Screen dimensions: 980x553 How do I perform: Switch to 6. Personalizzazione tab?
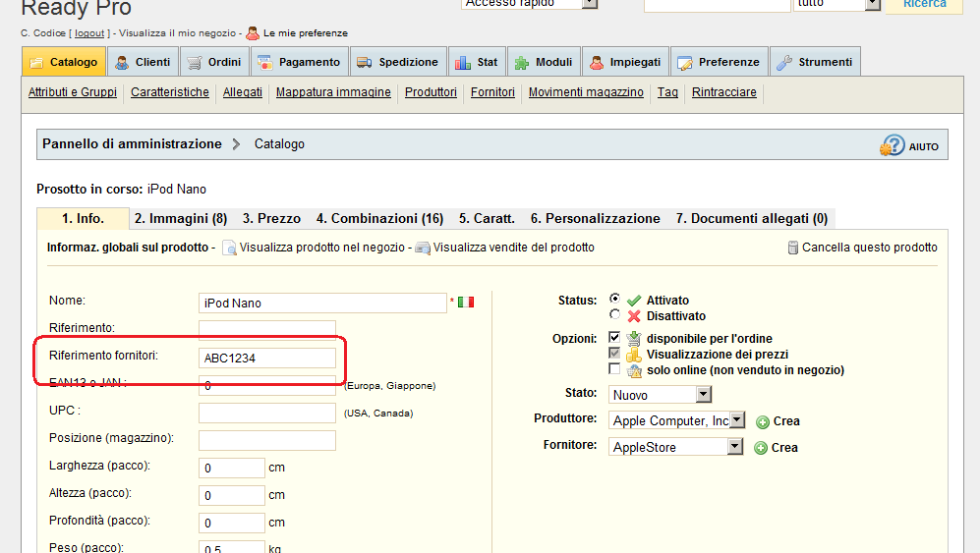tap(596, 219)
